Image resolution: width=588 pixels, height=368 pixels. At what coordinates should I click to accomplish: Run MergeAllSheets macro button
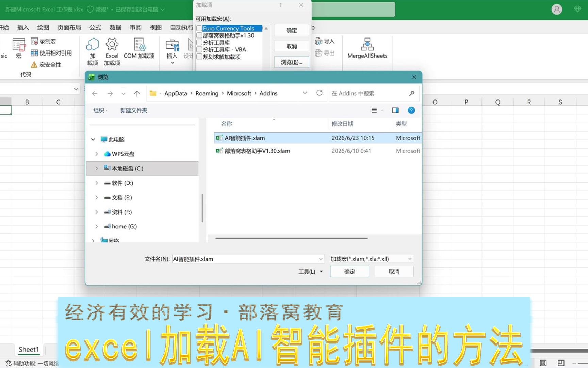point(367,48)
